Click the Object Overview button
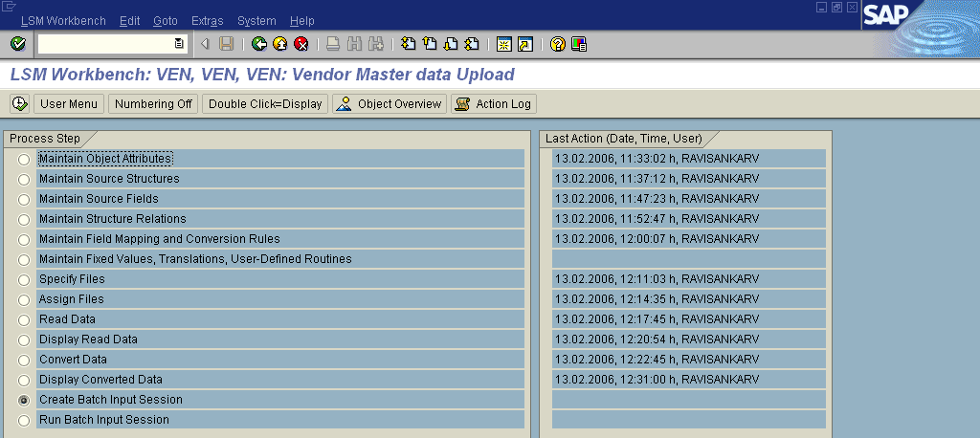This screenshot has width=980, height=438. pyautogui.click(x=390, y=104)
